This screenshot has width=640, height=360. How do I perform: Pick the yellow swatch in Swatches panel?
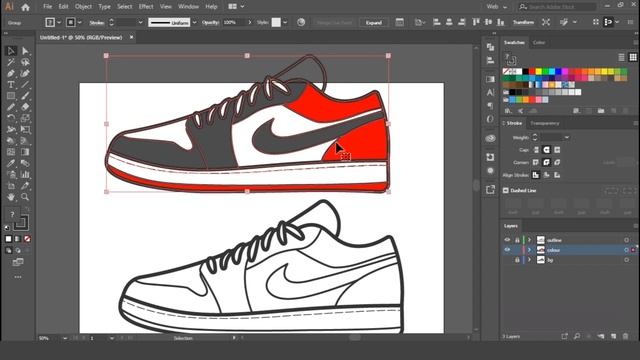[x=538, y=72]
